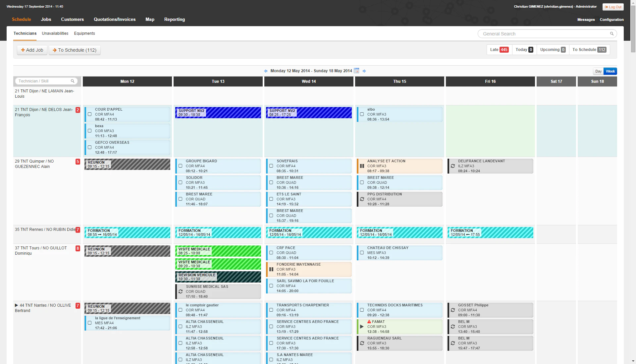Click sync icon on DELIFRANCE LANDEVANT job
The height and width of the screenshot is (364, 636).
pyautogui.click(x=453, y=166)
